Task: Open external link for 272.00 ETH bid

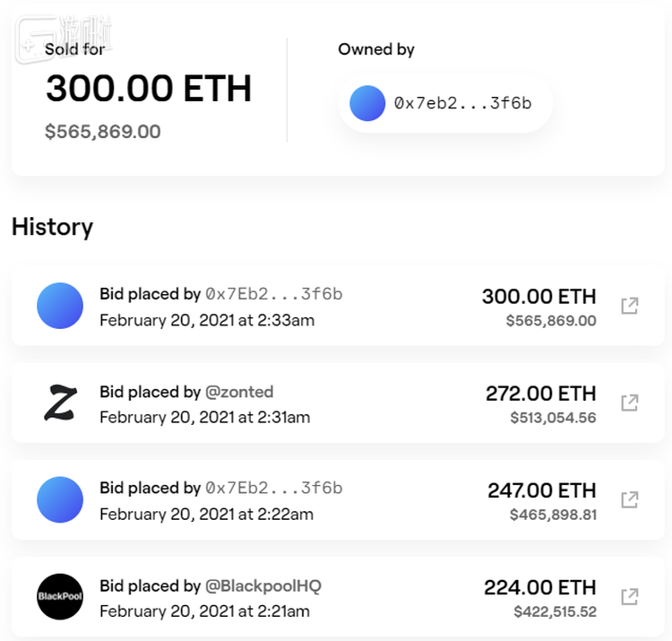Action: 630,403
